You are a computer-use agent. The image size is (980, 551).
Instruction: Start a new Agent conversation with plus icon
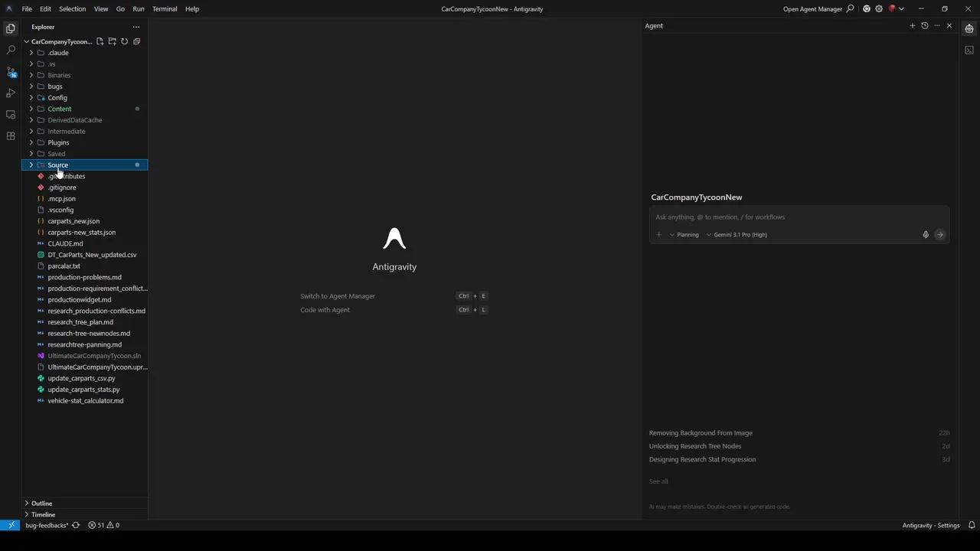912,25
